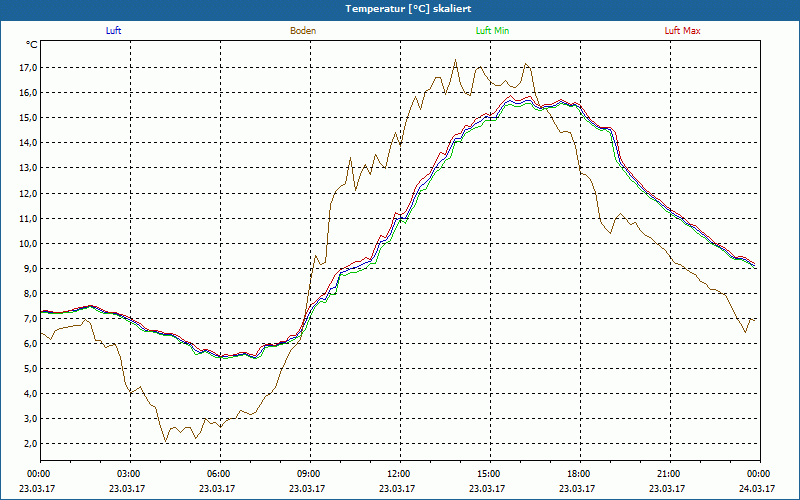
Task: Click the '12:00' time axis label
Action: [x=401, y=474]
